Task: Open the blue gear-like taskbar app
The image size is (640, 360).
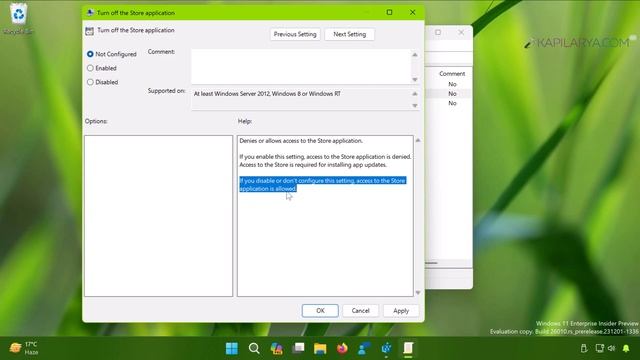Action: 386,349
